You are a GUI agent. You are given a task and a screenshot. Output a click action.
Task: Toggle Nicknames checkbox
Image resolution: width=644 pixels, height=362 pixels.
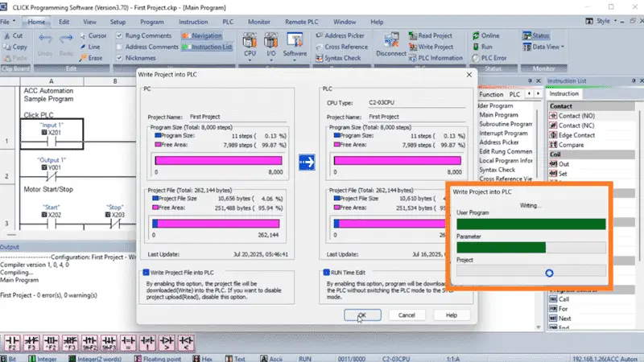pyautogui.click(x=119, y=58)
